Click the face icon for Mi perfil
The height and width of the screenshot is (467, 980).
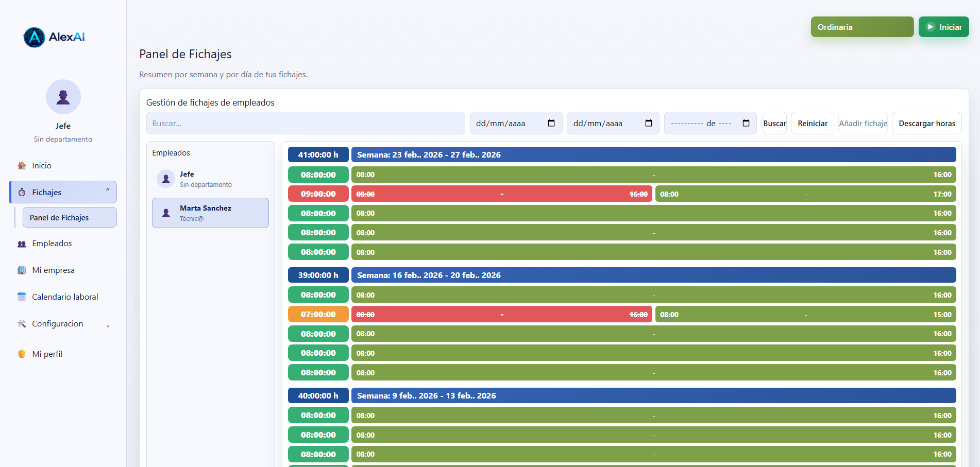point(22,354)
